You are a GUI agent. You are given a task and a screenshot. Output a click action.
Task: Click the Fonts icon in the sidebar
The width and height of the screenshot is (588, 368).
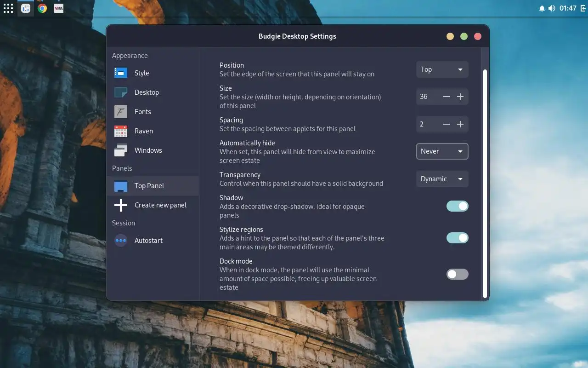(121, 111)
